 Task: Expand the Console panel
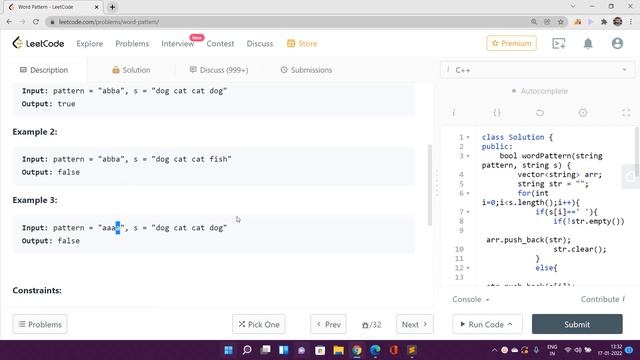click(x=471, y=299)
